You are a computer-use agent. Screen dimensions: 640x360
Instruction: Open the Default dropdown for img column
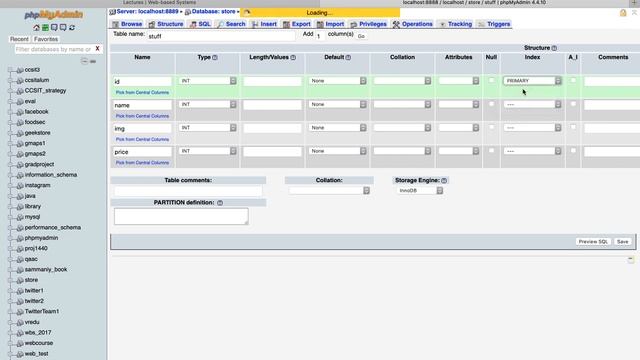338,128
